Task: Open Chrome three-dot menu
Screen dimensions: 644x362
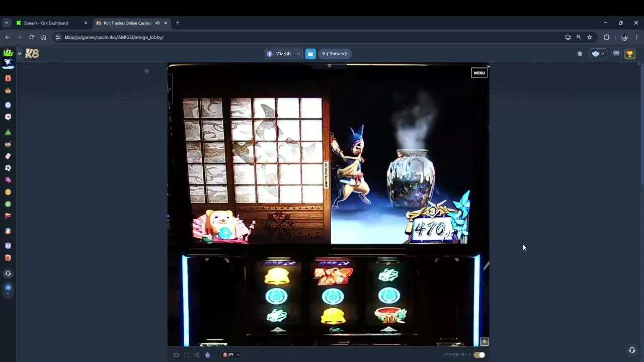Action: click(x=636, y=37)
